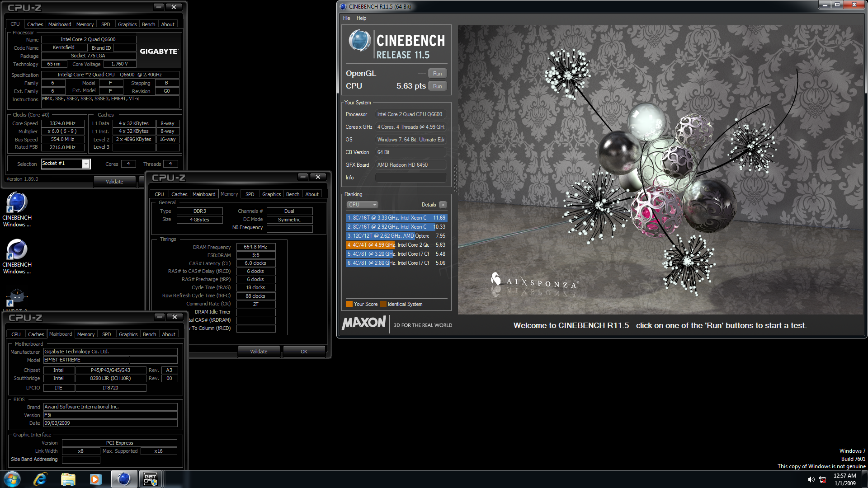Select CPU tab in Memory CPU-Z window

point(159,194)
